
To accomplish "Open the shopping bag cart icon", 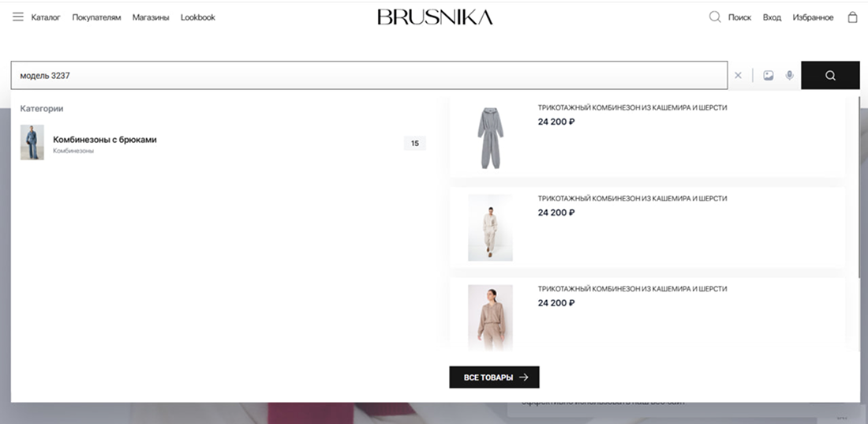I will tap(852, 17).
